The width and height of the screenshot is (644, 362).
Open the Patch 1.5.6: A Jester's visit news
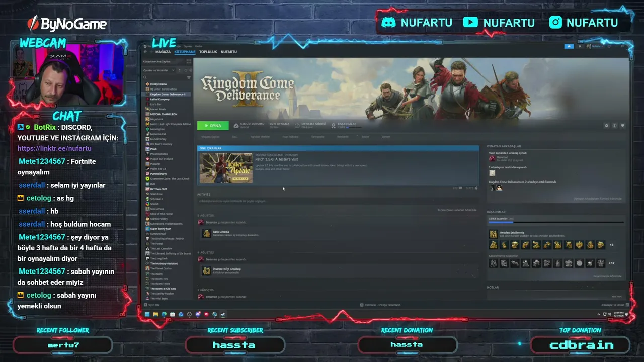(276, 159)
